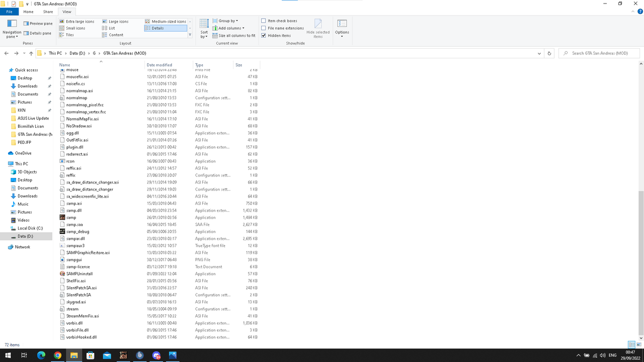This screenshot has height=362, width=644.
Task: Open the Sort by dropdown
Action: point(204,29)
